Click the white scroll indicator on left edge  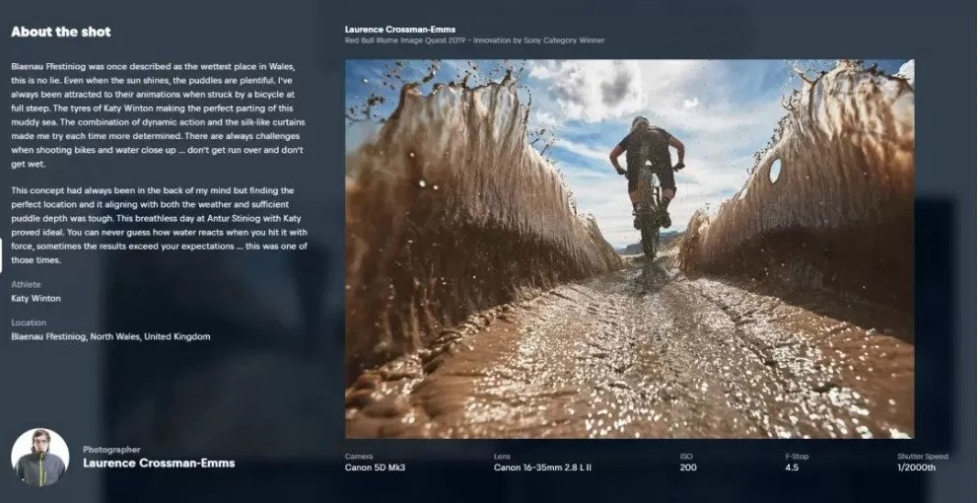point(1,253)
